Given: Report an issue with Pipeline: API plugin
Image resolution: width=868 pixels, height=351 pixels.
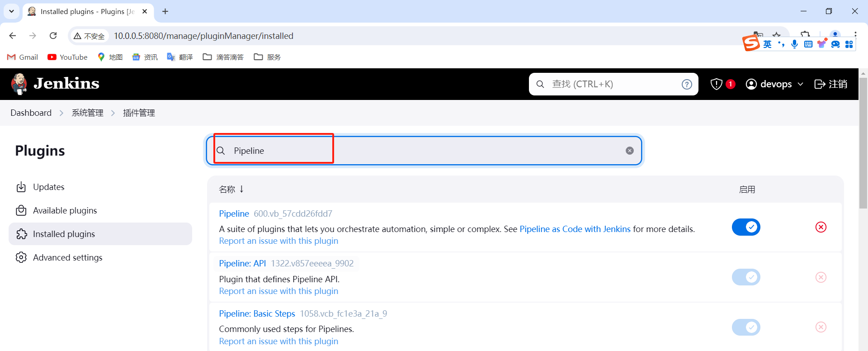Looking at the screenshot, I should click(278, 291).
